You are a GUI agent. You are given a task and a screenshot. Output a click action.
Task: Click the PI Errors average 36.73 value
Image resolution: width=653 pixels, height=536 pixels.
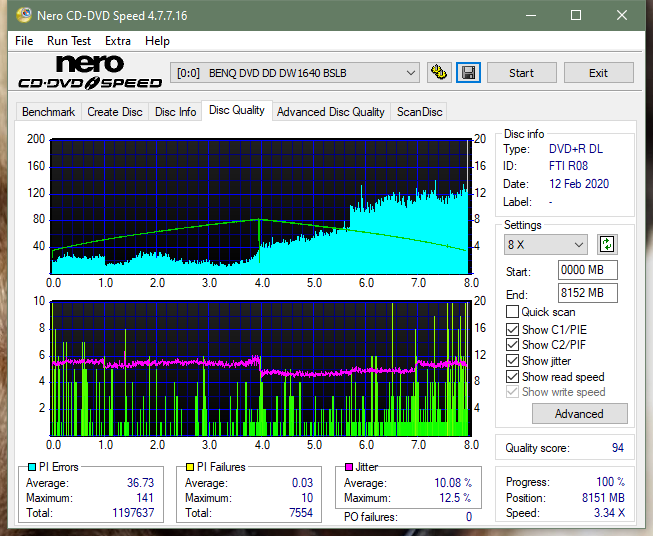[x=140, y=483]
